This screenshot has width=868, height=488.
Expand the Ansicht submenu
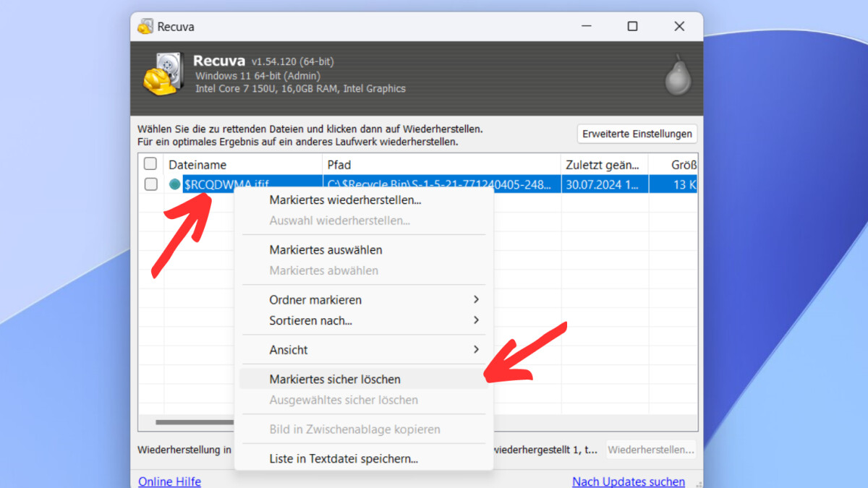click(364, 350)
